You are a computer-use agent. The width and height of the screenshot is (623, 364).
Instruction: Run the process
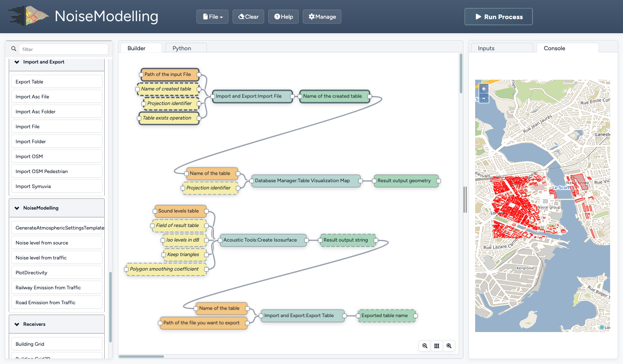point(498,17)
